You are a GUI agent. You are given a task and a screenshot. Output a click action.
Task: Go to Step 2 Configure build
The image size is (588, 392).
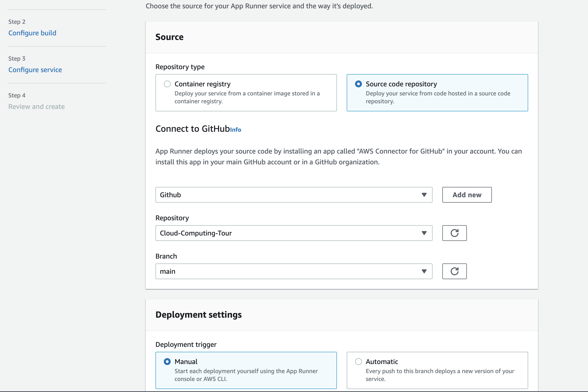(x=32, y=33)
